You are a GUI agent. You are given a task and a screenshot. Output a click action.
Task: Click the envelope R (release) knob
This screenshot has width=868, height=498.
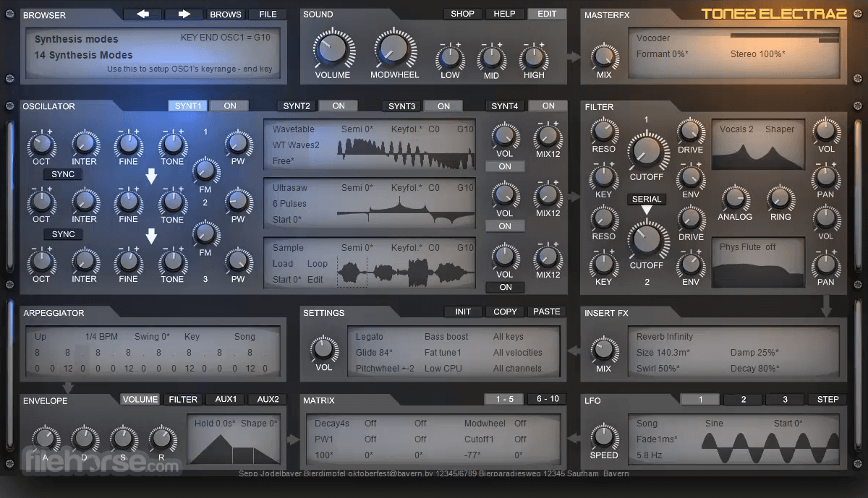(x=161, y=438)
